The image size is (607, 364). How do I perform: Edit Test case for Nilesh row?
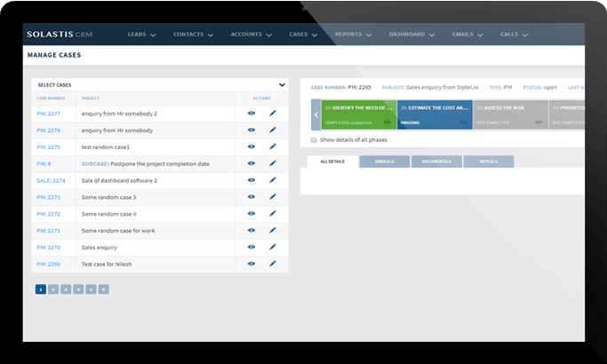(x=273, y=264)
